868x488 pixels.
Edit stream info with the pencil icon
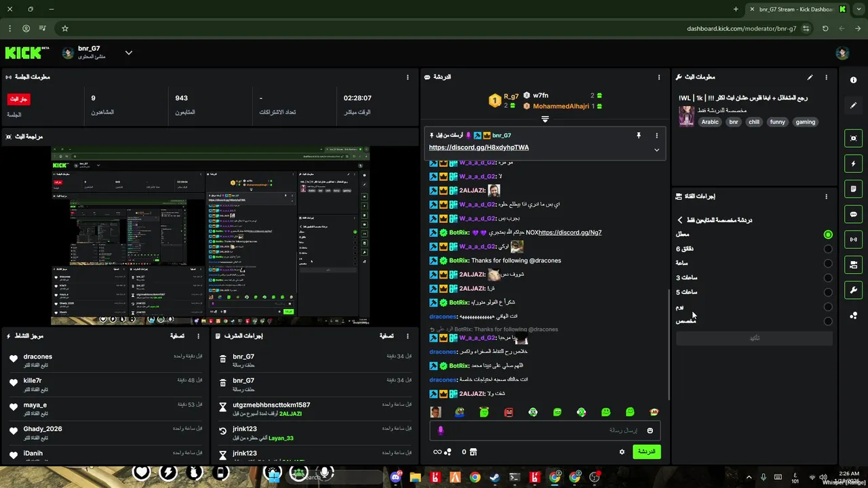click(810, 77)
